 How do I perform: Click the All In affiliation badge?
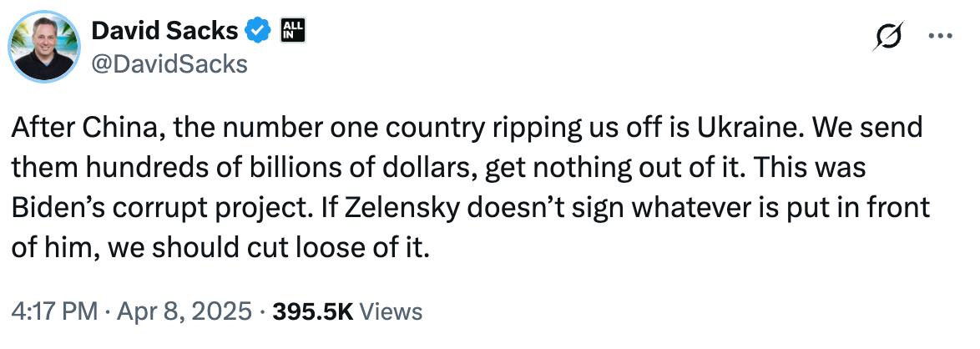pos(295,31)
